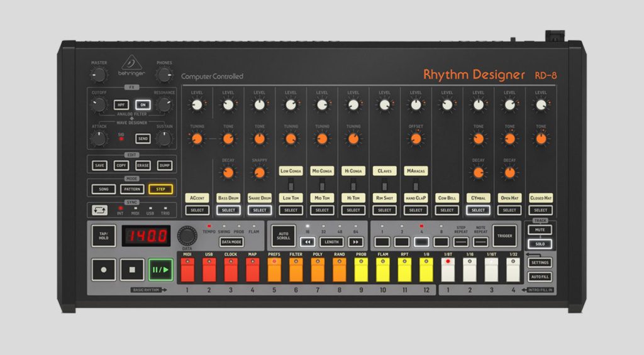Tap the red MAP step key
This screenshot has height=355, width=644.
point(253,270)
